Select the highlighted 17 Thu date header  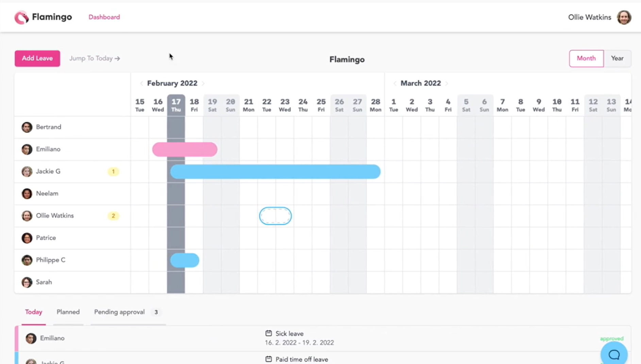pyautogui.click(x=176, y=105)
